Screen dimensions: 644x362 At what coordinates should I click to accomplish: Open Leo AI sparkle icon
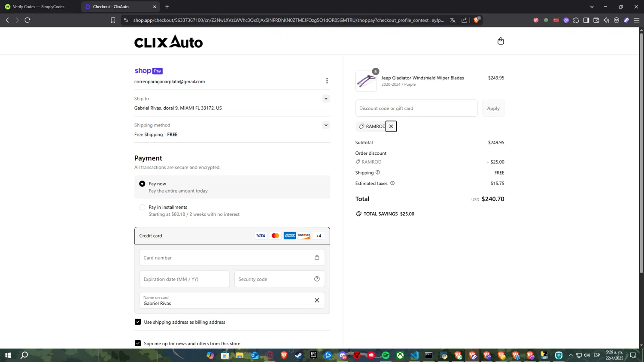(606, 20)
